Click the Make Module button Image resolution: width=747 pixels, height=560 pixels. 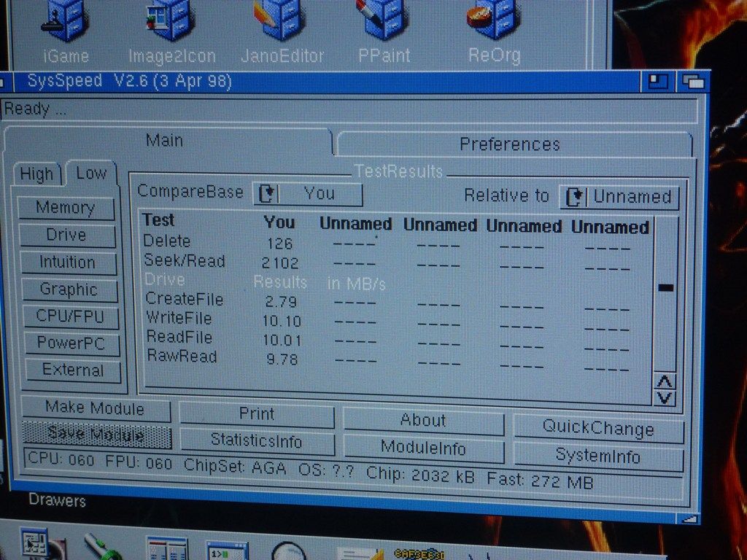coord(95,408)
